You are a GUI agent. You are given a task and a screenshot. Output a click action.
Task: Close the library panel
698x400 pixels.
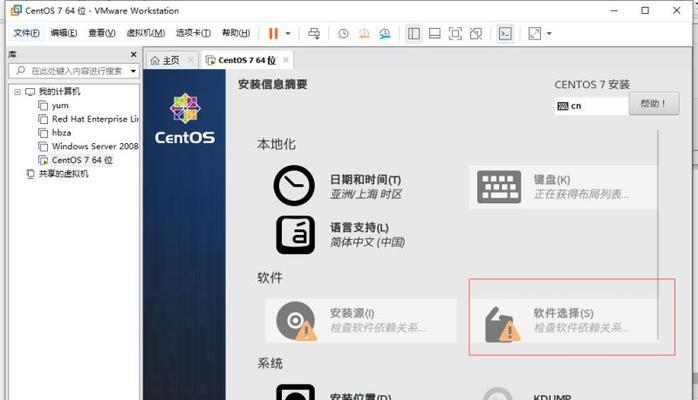coord(134,54)
